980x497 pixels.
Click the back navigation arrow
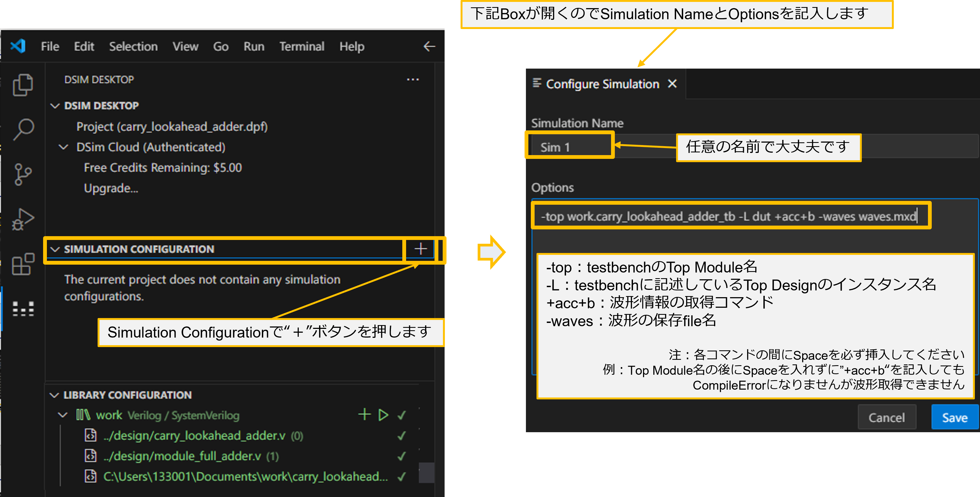pos(429,46)
